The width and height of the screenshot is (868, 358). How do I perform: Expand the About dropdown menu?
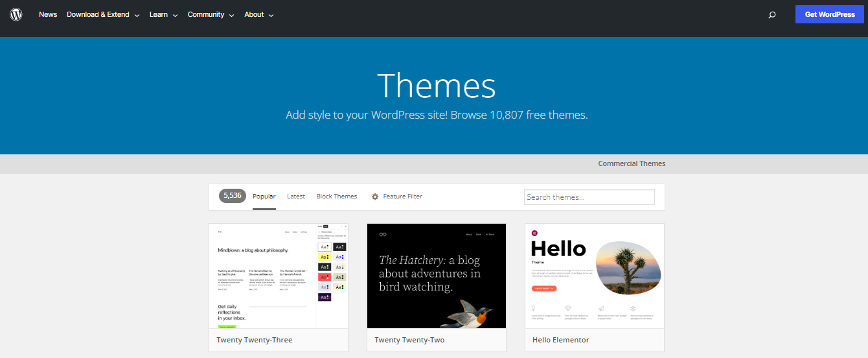(259, 14)
